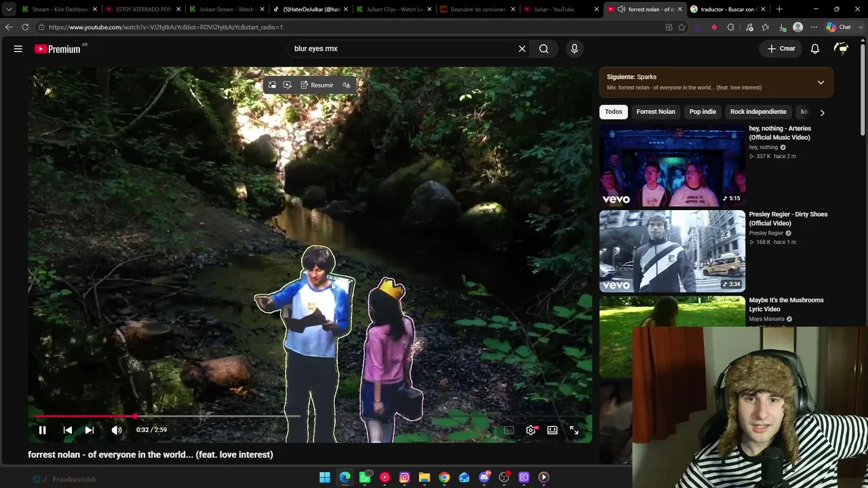The width and height of the screenshot is (868, 488).
Task: Toggle theater mode on the player
Action: (553, 430)
